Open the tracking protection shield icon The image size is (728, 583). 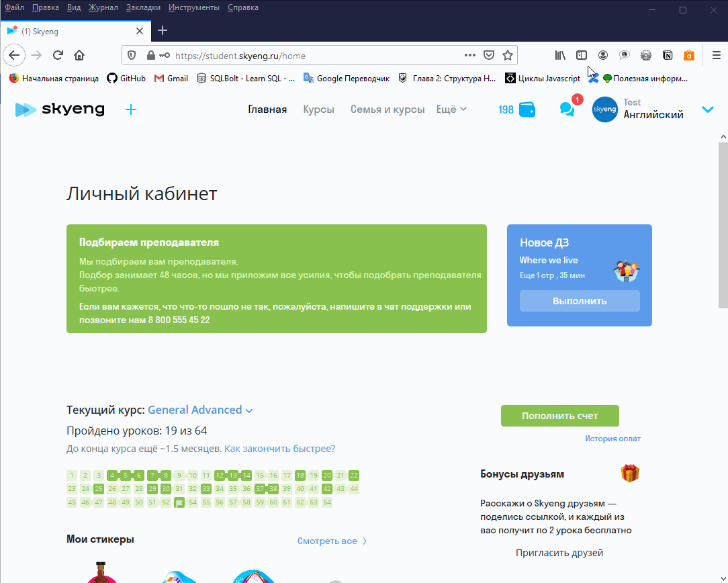[x=132, y=56]
